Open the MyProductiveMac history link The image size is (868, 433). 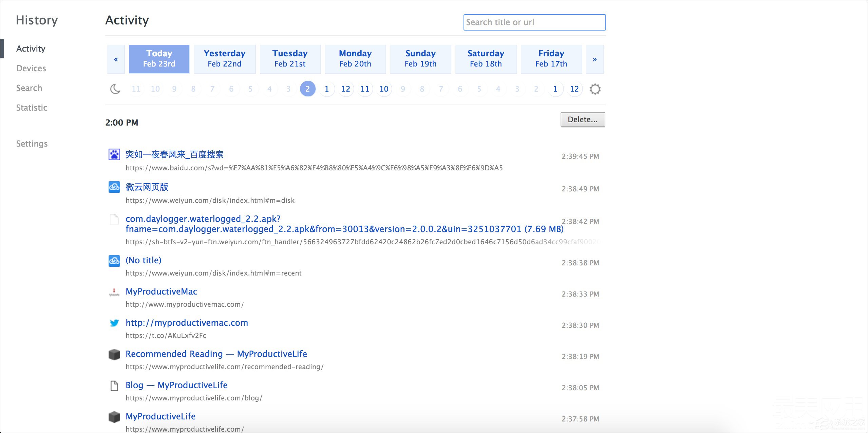(x=161, y=291)
